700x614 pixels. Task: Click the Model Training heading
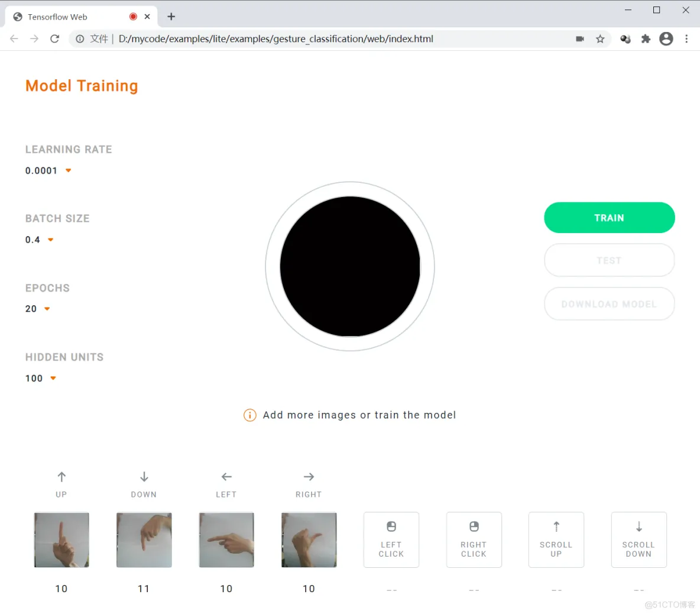[82, 85]
